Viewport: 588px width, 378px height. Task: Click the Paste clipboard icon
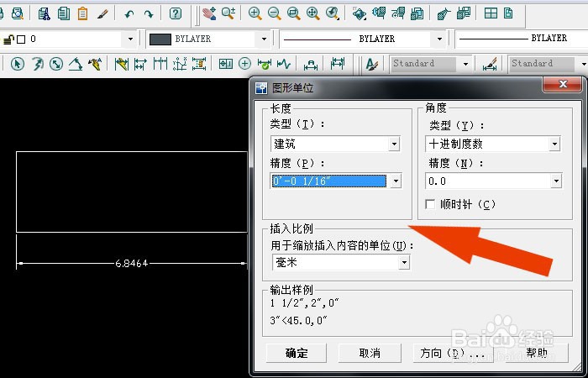(x=82, y=14)
